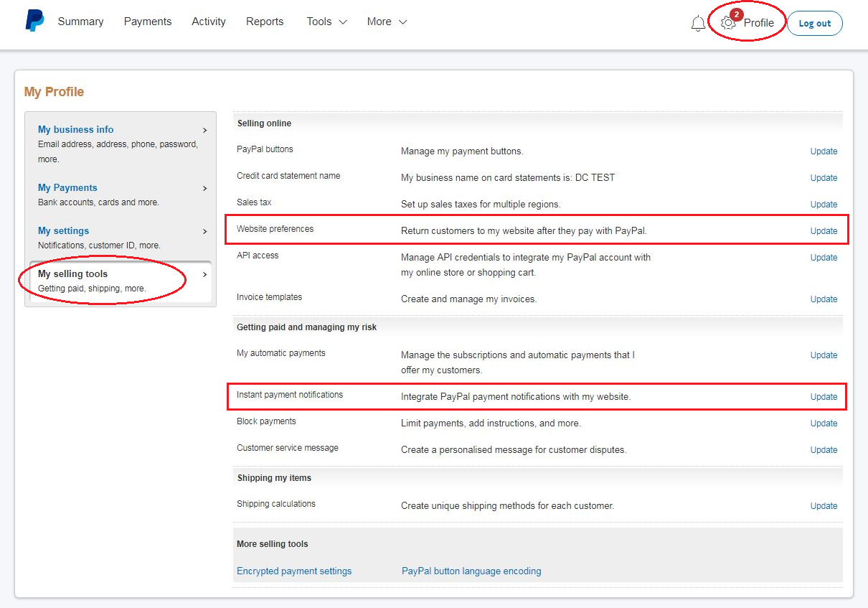The width and height of the screenshot is (868, 608).
Task: Expand the Tools dropdown menu
Action: [326, 22]
